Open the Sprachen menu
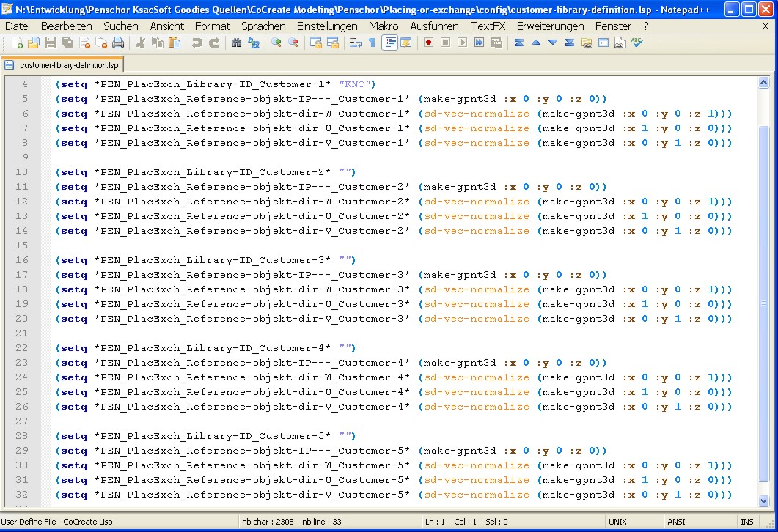The image size is (778, 532). [263, 26]
